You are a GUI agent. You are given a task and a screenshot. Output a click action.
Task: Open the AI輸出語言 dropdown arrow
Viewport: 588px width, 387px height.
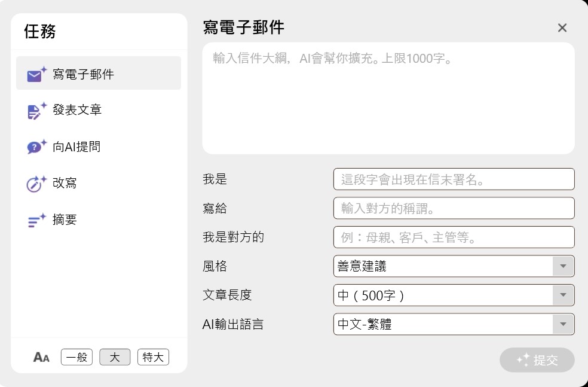click(563, 324)
